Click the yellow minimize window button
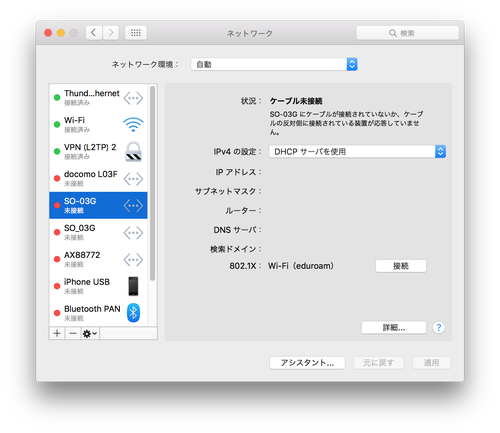Image resolution: width=500 pixels, height=433 pixels. [61, 33]
